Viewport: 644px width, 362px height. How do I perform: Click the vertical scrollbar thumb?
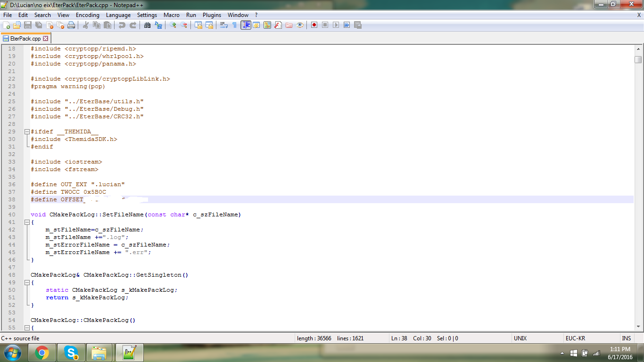638,59
